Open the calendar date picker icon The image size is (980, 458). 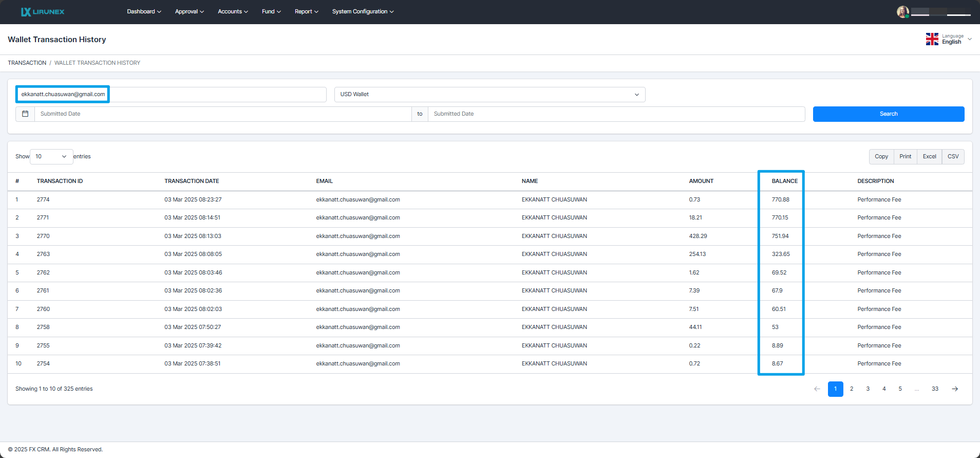click(25, 114)
